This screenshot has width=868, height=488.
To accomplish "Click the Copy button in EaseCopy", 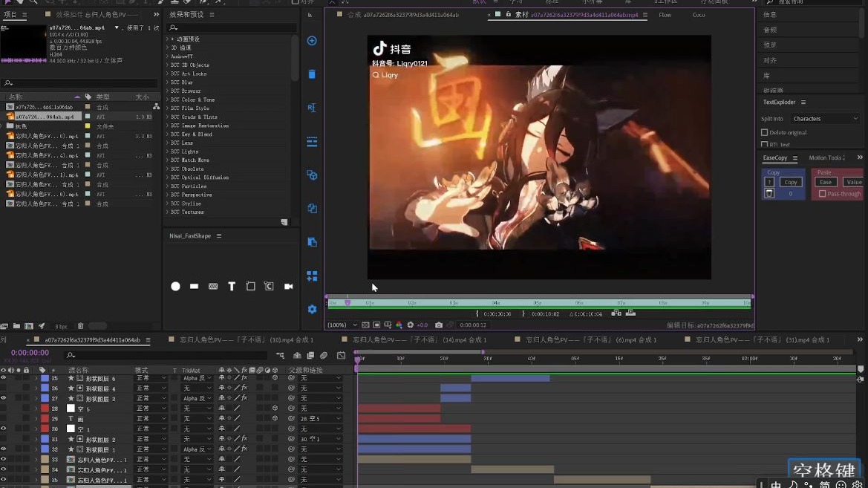I will tap(791, 182).
